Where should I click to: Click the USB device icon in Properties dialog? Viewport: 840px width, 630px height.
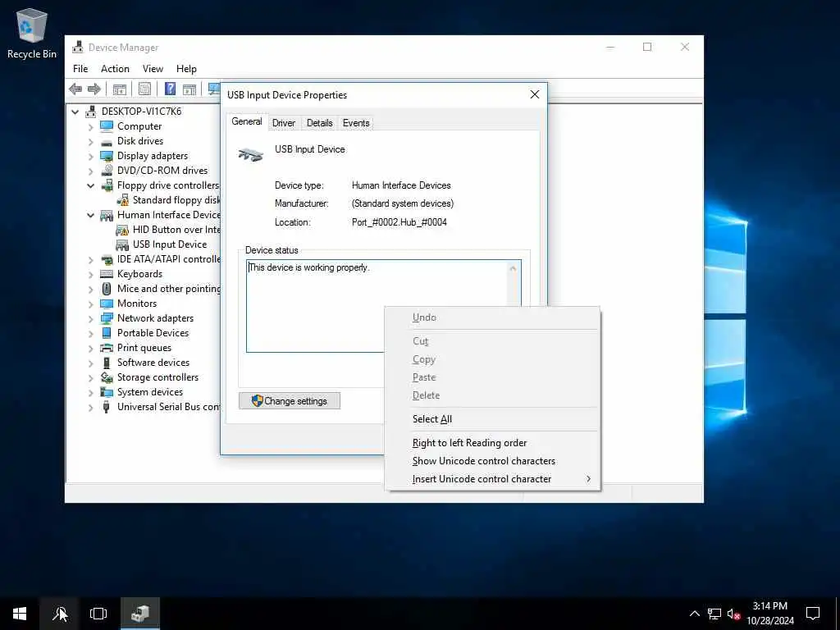point(251,155)
